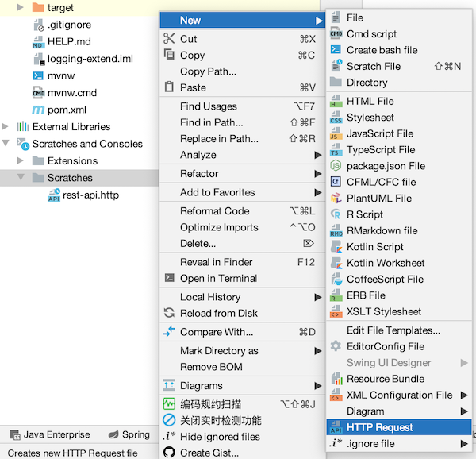
Task: Choose Reformat Code from context menu
Action: pyautogui.click(x=214, y=211)
